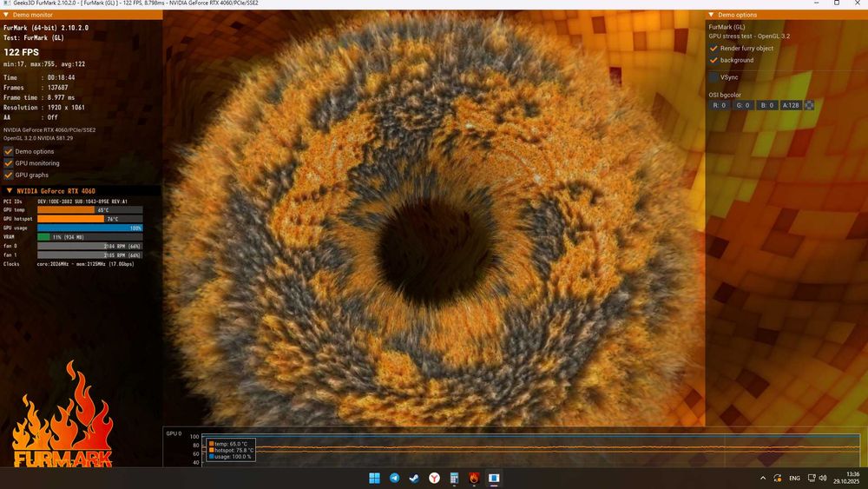Click the temp: 65.0 °C graph legend

click(x=228, y=444)
